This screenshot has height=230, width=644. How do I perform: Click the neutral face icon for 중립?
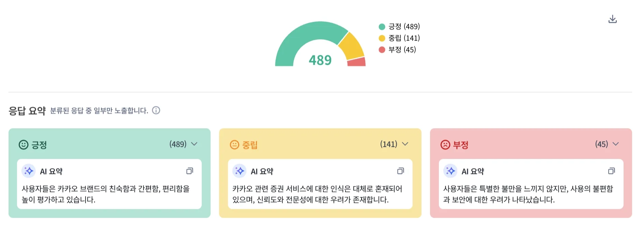[234, 145]
